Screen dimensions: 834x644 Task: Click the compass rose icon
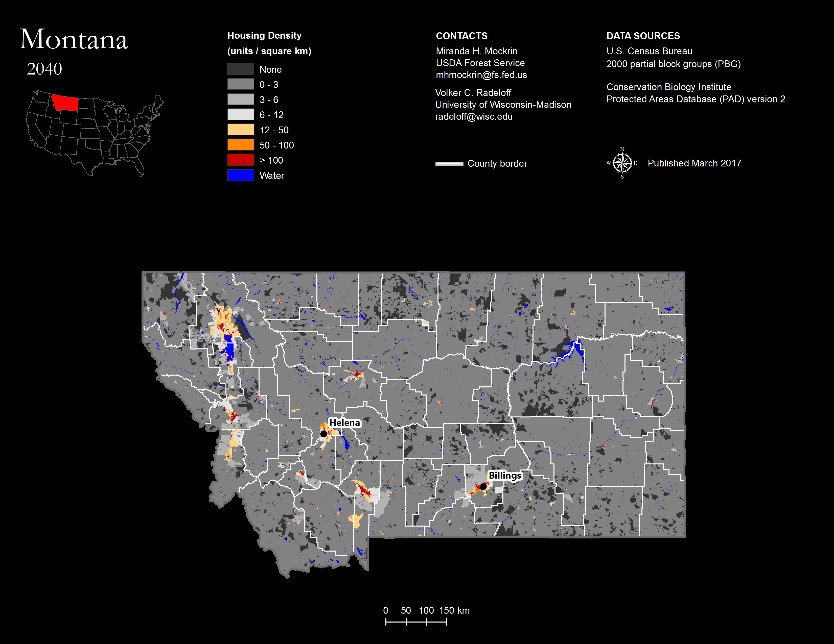(622, 163)
